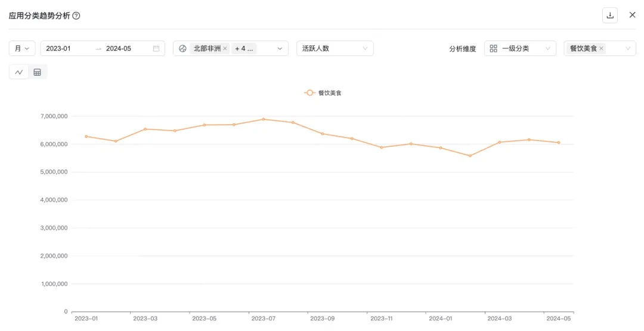The width and height of the screenshot is (644, 331).
Task: Remove the 餐饮美食 category tag
Action: click(601, 49)
